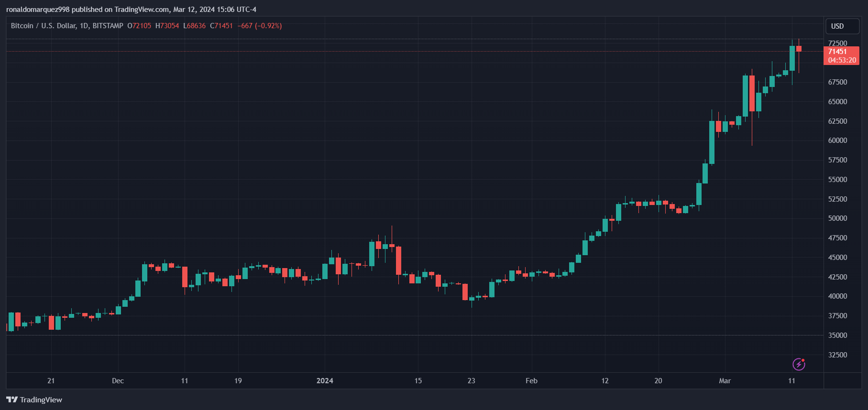The height and width of the screenshot is (410, 868).
Task: Click the 57500 price axis label
Action: pos(837,160)
